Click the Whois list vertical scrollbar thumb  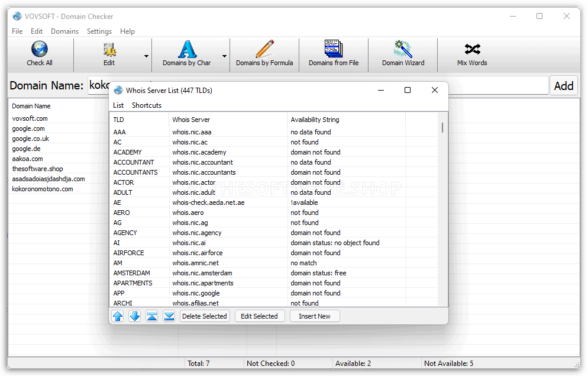click(x=442, y=127)
